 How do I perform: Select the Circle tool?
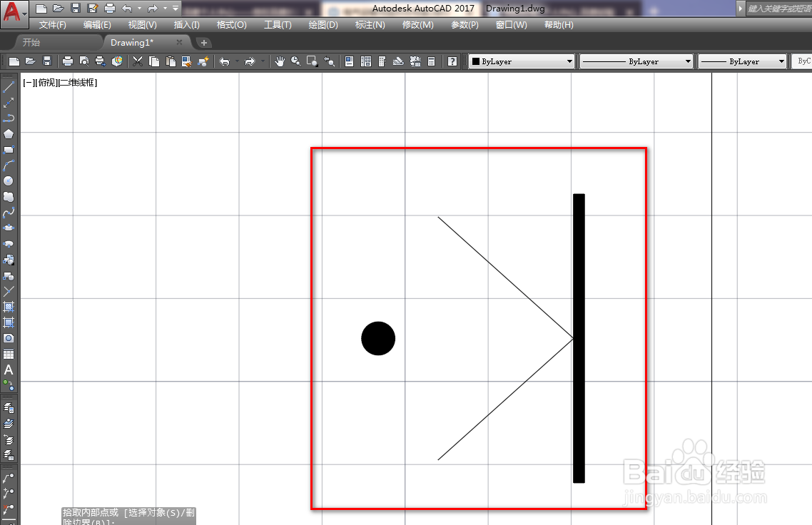pos(9,181)
